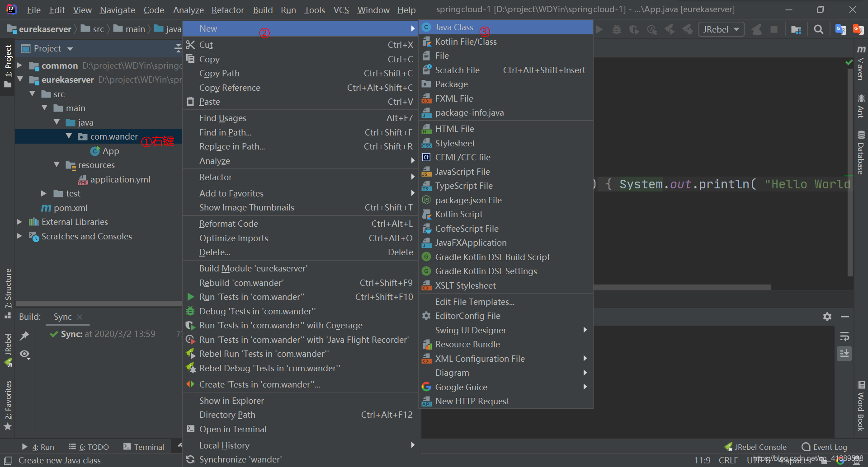Screen dimensions: 868x467
Task: Select application.yml in the project tree
Action: click(114, 179)
